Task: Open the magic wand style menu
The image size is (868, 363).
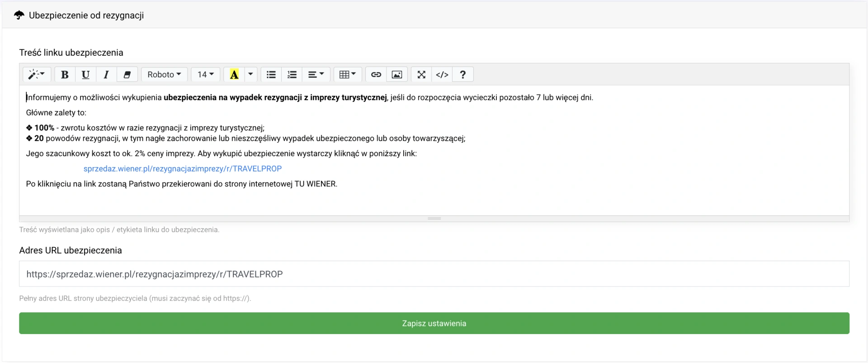Action: 37,75
